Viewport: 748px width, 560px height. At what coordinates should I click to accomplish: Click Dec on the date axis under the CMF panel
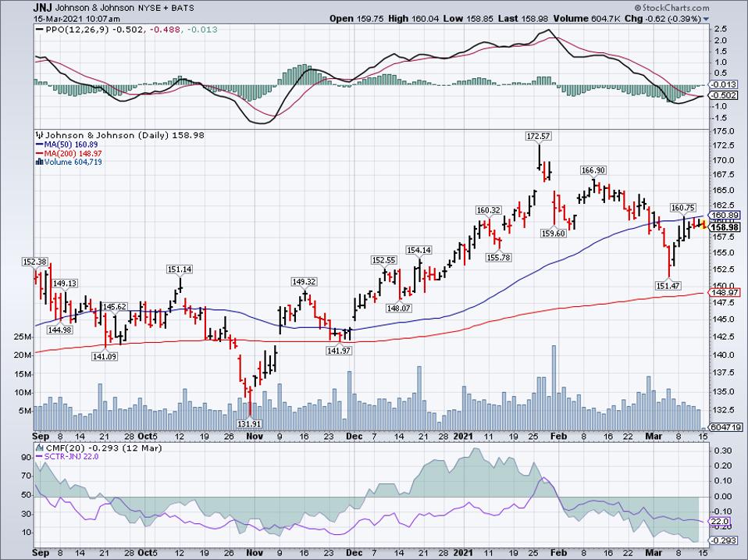click(354, 553)
